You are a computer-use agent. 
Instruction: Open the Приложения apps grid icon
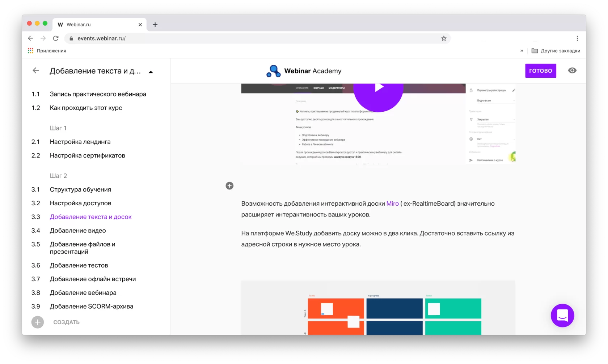(30, 51)
